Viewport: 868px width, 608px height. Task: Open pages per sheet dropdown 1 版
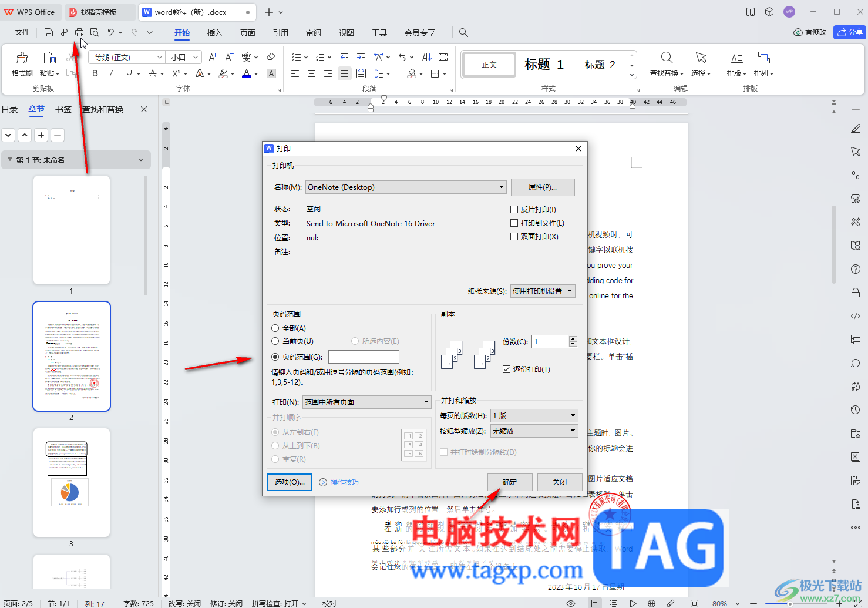tap(534, 415)
